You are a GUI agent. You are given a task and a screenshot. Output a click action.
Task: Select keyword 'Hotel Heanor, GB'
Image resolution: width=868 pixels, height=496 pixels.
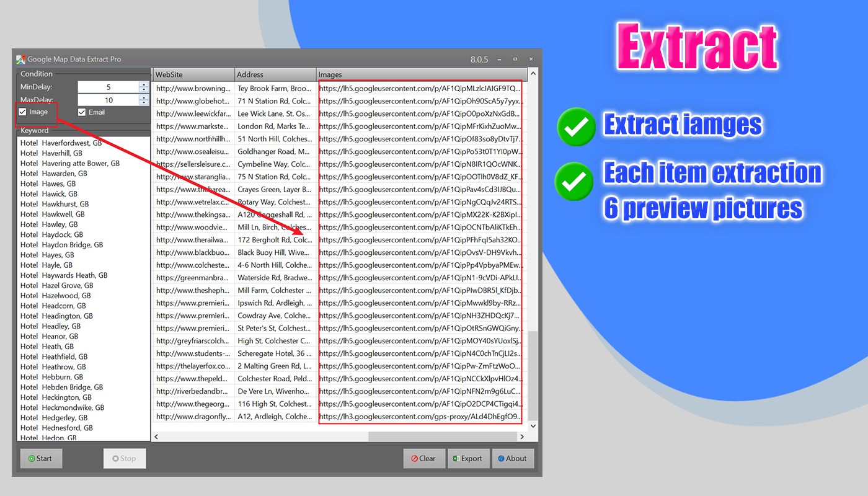(x=49, y=336)
